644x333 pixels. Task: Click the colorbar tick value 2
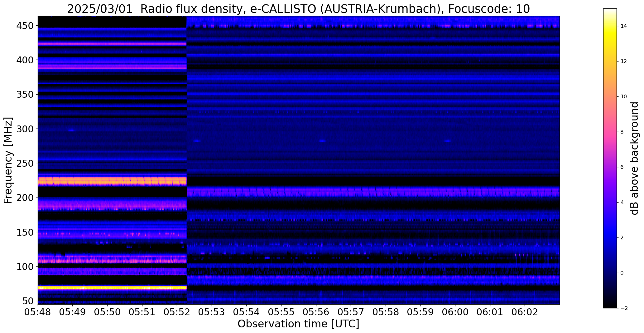pos(622,238)
